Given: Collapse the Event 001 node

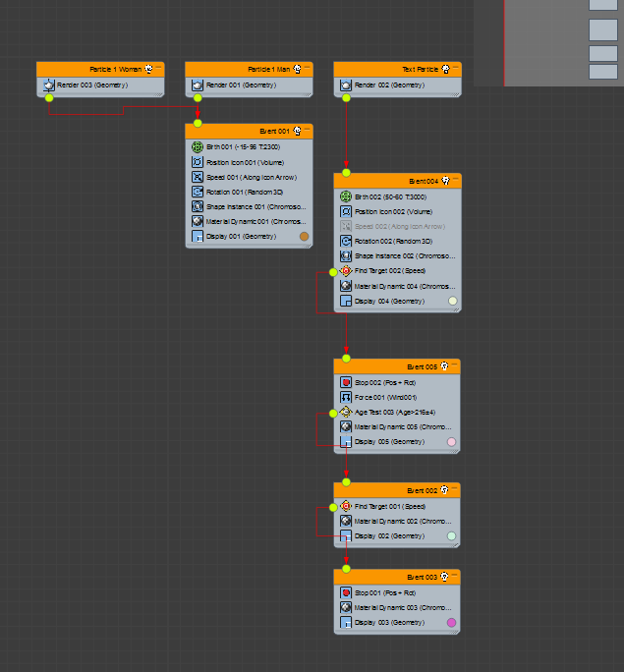Looking at the screenshot, I should point(307,130).
